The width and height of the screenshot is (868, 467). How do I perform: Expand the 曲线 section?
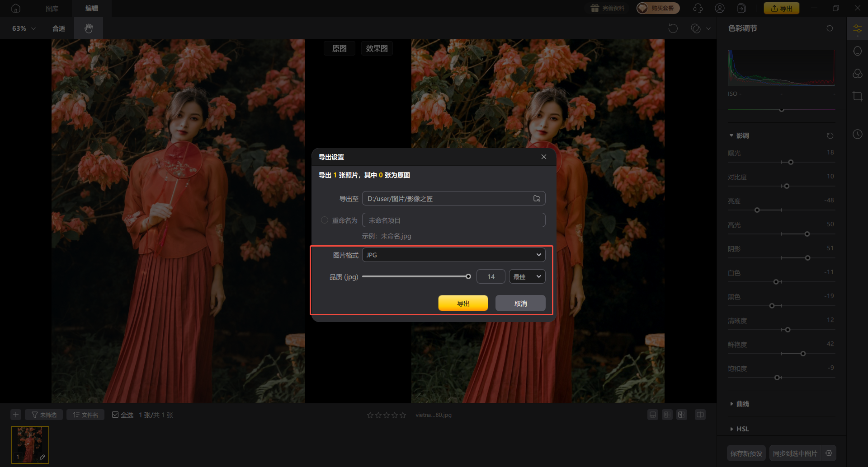tap(742, 404)
